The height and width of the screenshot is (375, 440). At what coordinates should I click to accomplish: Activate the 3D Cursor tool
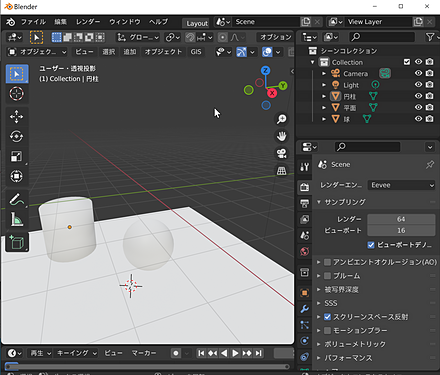click(x=16, y=94)
